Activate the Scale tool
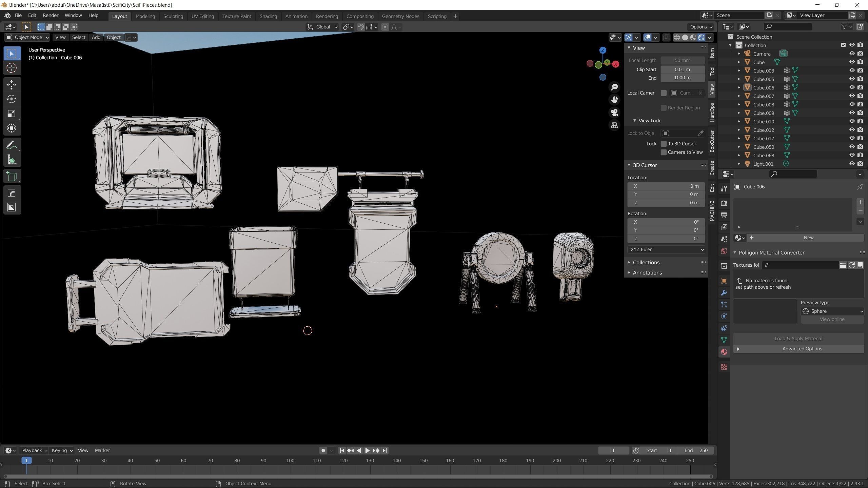The image size is (868, 488). (12, 114)
